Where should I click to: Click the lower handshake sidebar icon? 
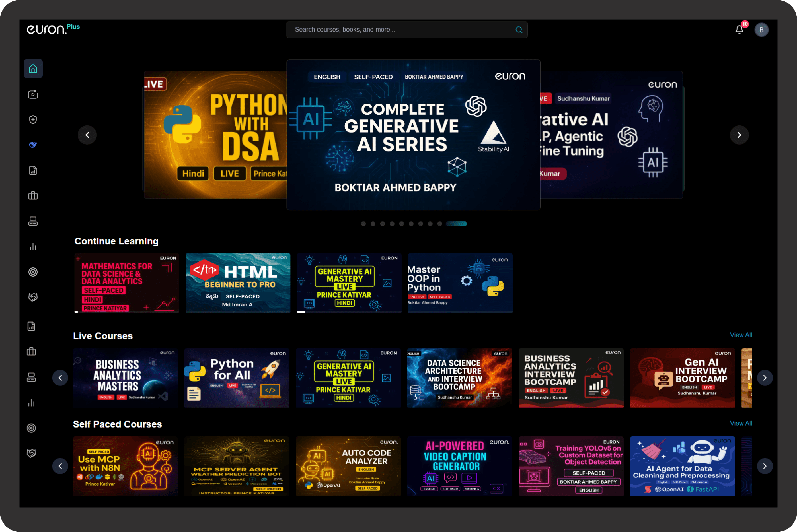(x=31, y=453)
